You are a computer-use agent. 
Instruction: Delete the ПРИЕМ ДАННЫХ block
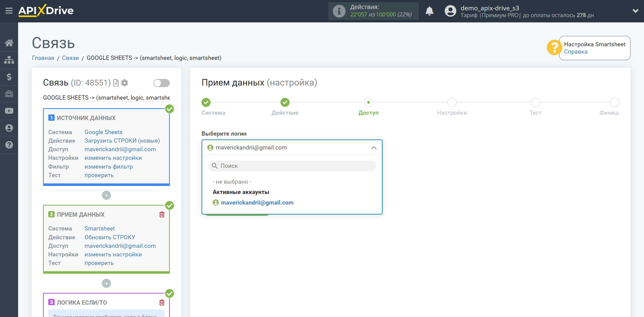(x=162, y=214)
